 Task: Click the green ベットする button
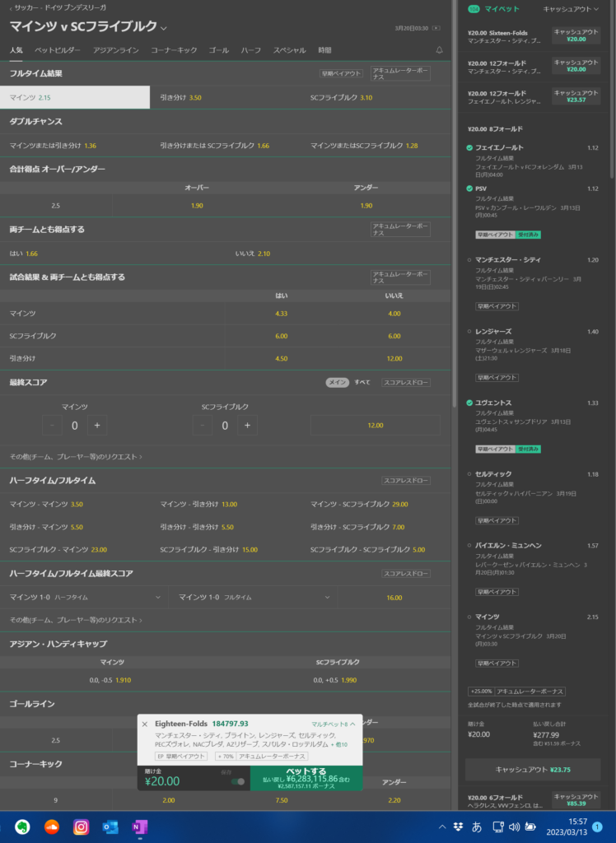point(306,778)
